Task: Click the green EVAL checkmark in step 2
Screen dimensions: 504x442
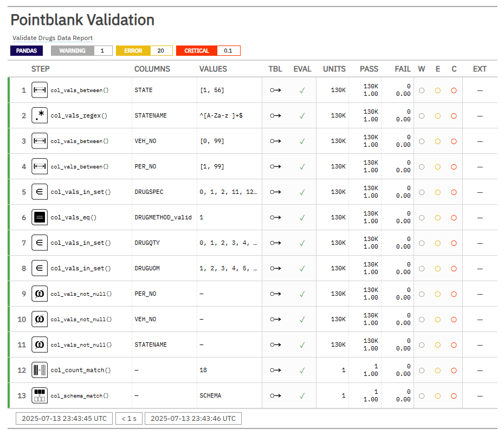Action: pos(302,116)
